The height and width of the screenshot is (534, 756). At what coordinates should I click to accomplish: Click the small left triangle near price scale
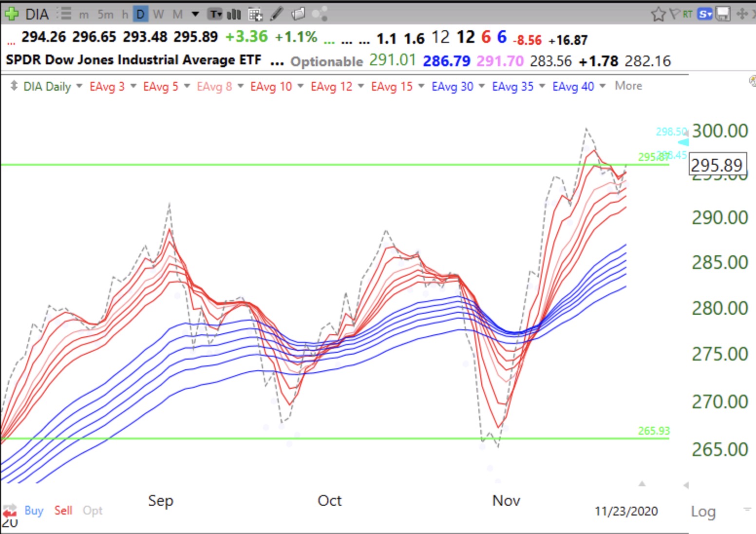(x=686, y=485)
